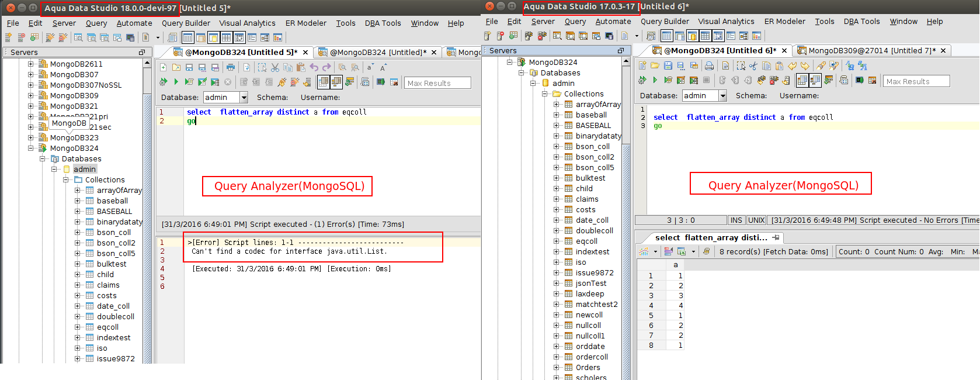This screenshot has width=980, height=380.
Task: Open Query Builder menu in left window
Action: [x=186, y=23]
